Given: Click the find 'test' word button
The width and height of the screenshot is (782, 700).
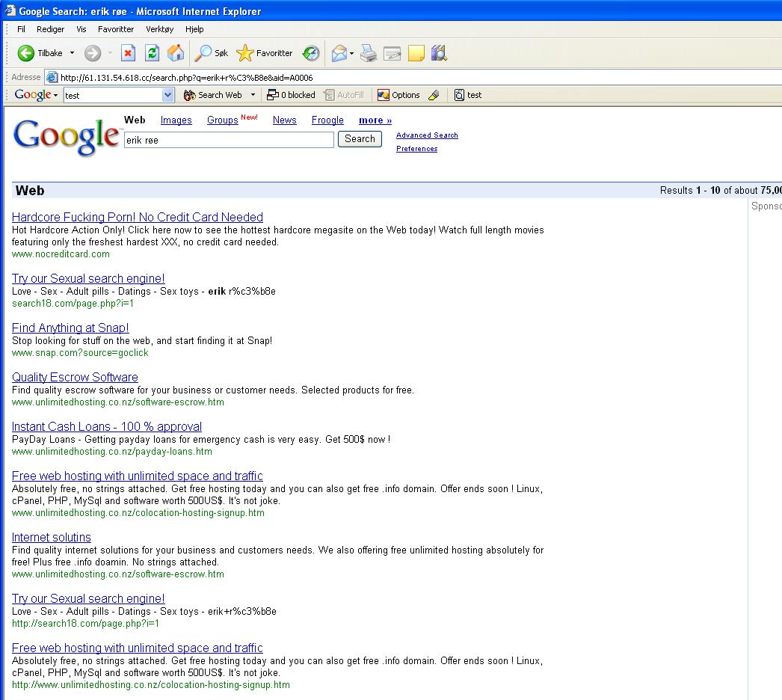Looking at the screenshot, I should click(x=468, y=95).
